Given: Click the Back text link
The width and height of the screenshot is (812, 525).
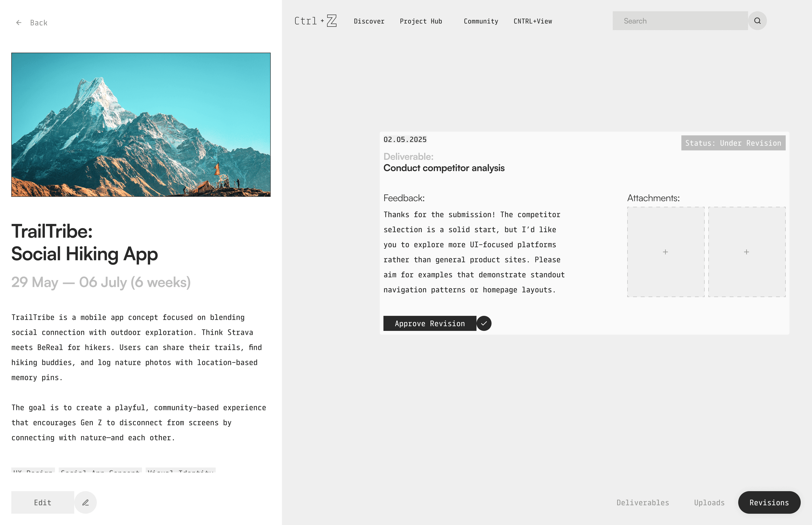Looking at the screenshot, I should 39,23.
